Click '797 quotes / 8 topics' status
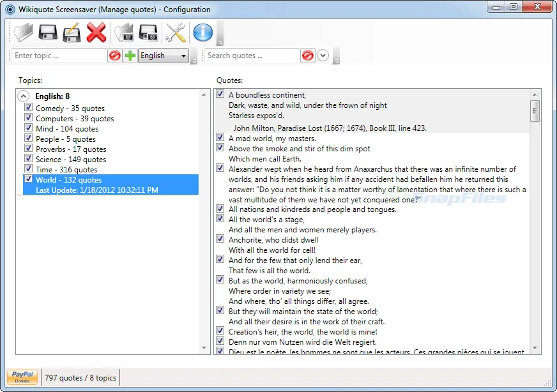The width and height of the screenshot is (557, 392). pyautogui.click(x=80, y=378)
